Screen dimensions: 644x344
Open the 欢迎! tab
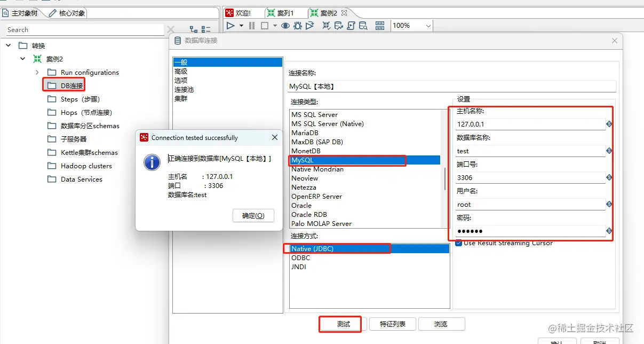[x=238, y=13]
